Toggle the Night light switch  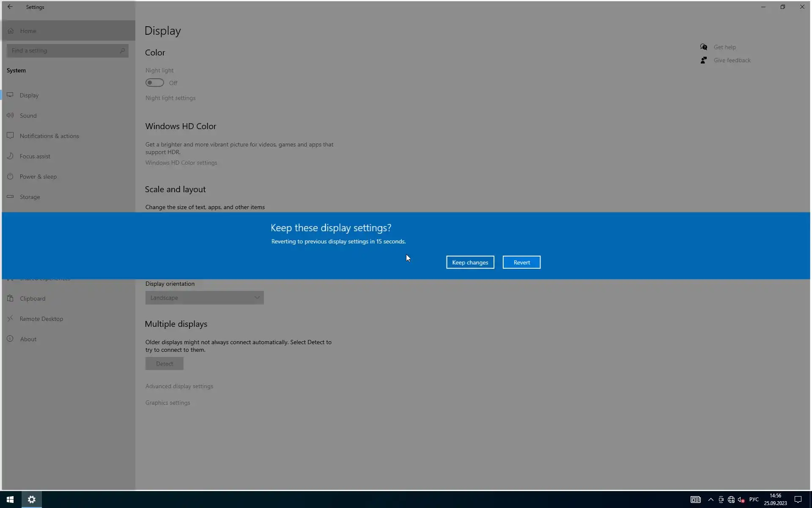point(155,83)
